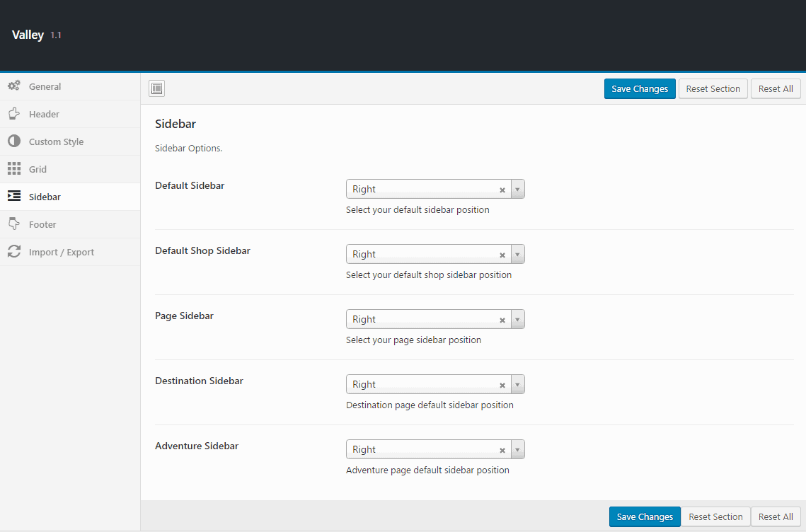This screenshot has width=806, height=532.
Task: Click the Footer hand-down icon
Action: [x=14, y=224]
